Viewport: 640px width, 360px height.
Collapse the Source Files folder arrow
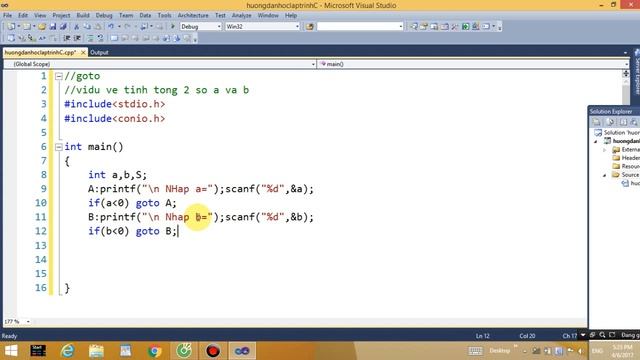coord(604,175)
